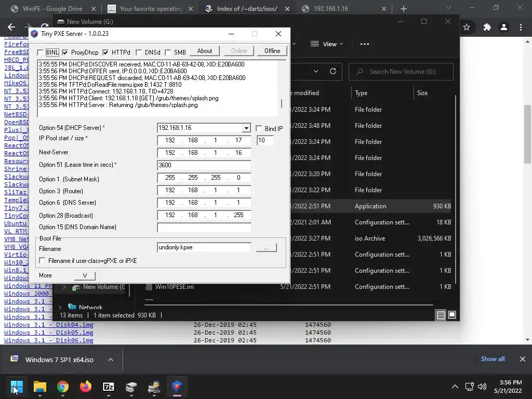532x399 pixels.
Task: Open the Windows 3.1 - Disk04.img link
Action: 48,325
